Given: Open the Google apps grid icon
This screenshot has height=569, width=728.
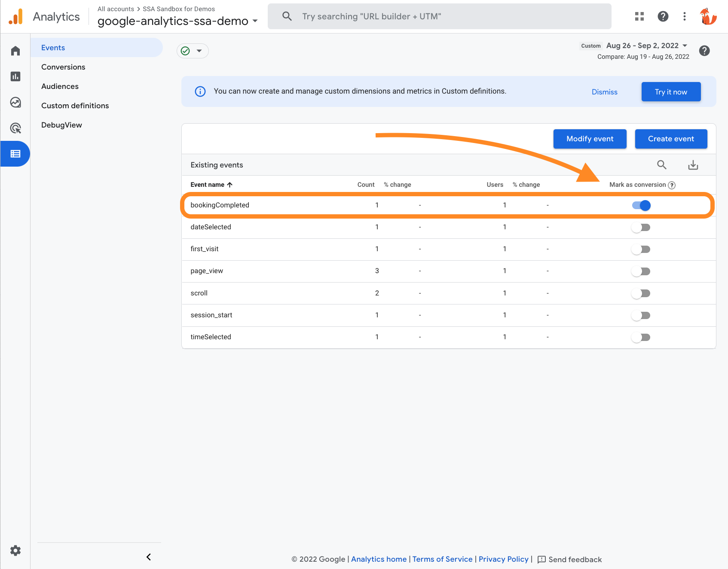Looking at the screenshot, I should (x=639, y=16).
